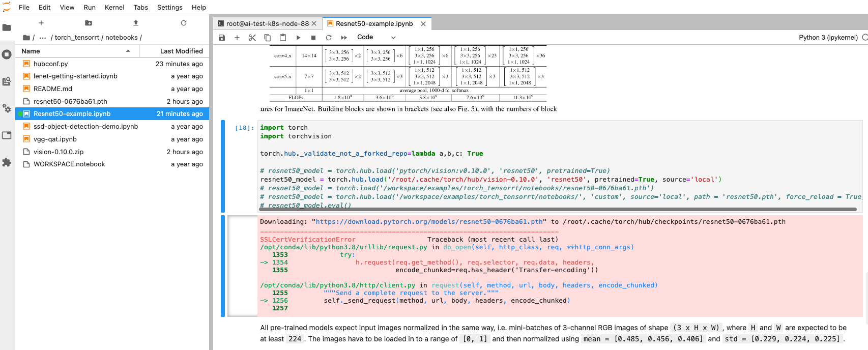Navigate to notebooks breadcrumb folder
The image size is (868, 350).
pyautogui.click(x=122, y=38)
